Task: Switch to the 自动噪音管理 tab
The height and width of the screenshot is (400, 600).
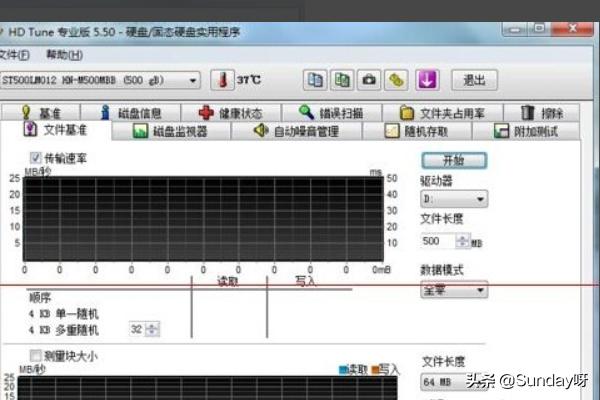Action: (x=297, y=131)
